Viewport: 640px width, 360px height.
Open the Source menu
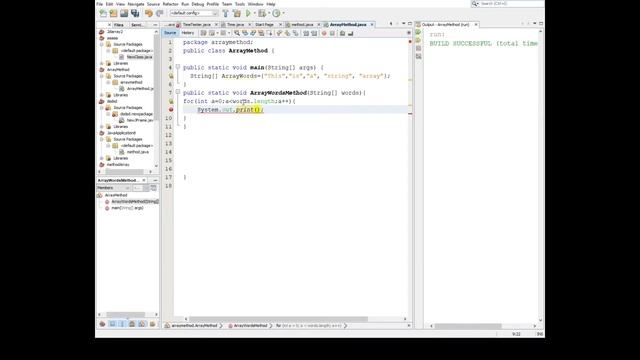tap(153, 4)
